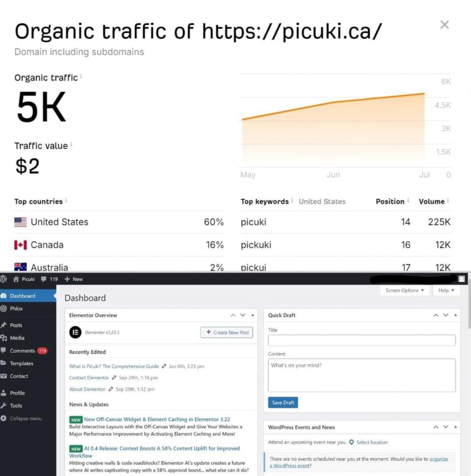471x476 pixels.
Task: Click the edit pencil next to Contact Elementor
Action: 114,377
